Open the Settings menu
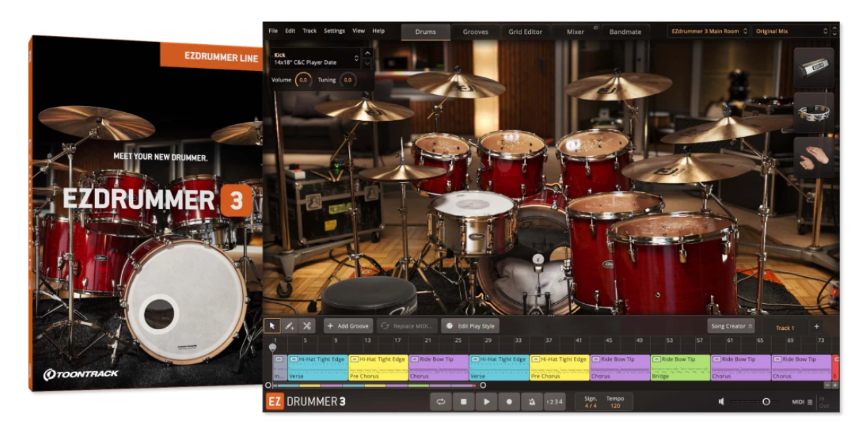 coord(335,31)
